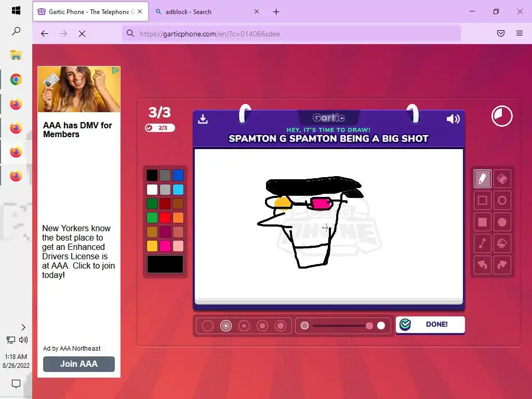Open the Windows Start menu
Screen dimensions: 532x399
(x=16, y=10)
